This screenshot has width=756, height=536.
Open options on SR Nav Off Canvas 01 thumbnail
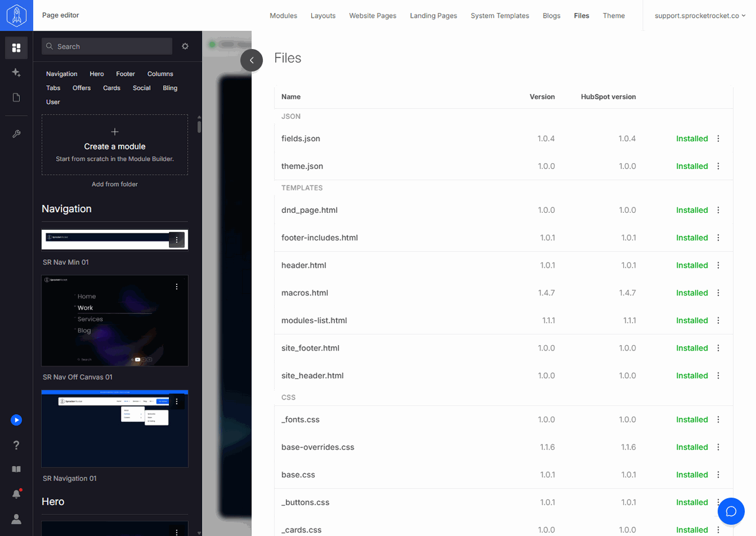point(177,287)
